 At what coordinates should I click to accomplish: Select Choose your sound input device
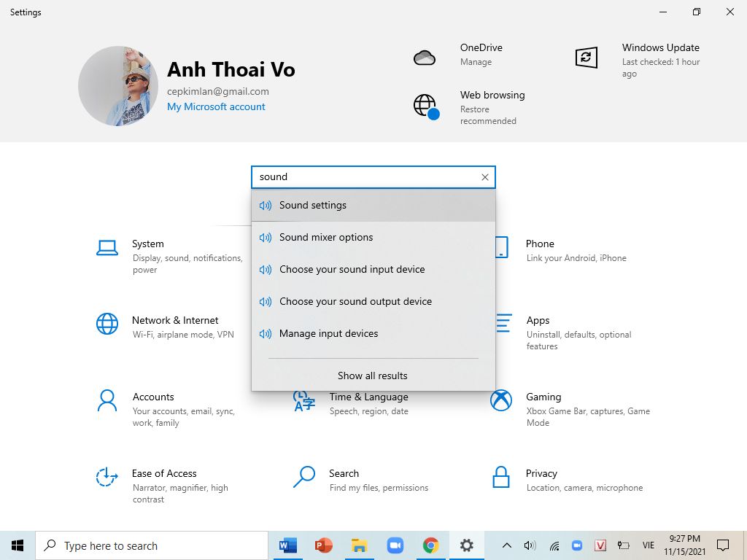(373, 270)
